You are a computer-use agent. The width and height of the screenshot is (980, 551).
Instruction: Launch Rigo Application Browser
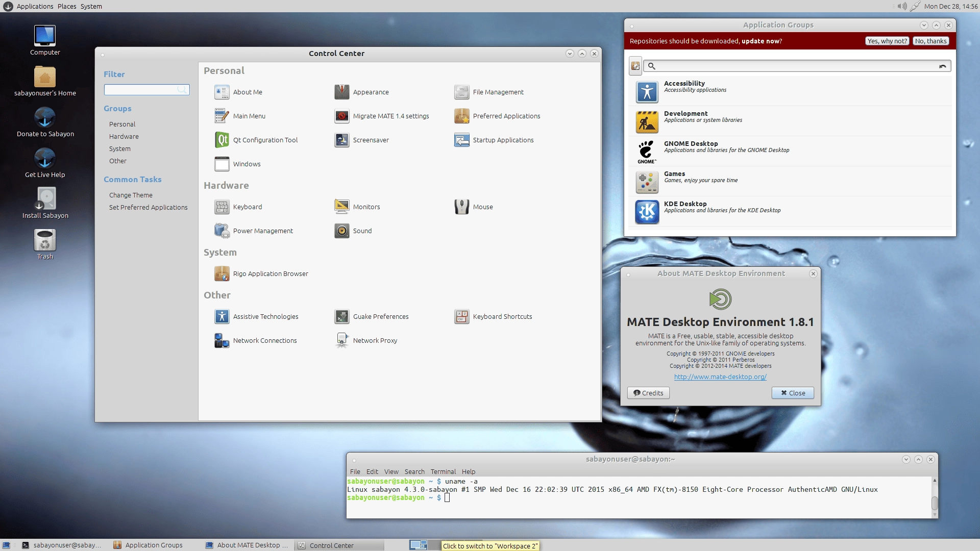click(261, 274)
